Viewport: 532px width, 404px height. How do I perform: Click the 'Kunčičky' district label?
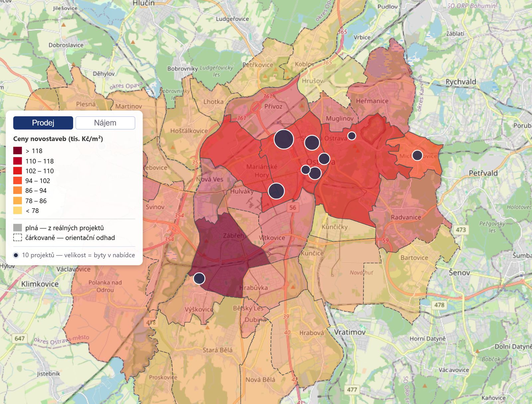(334, 227)
